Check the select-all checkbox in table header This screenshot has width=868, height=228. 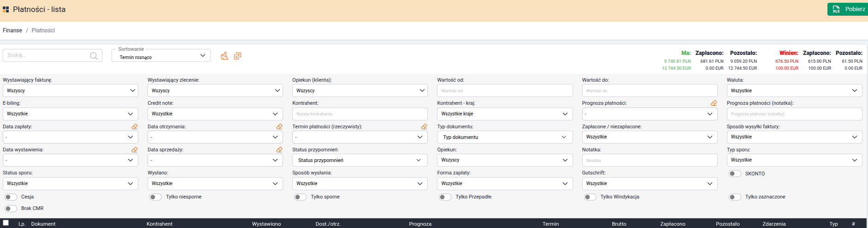[6, 223]
